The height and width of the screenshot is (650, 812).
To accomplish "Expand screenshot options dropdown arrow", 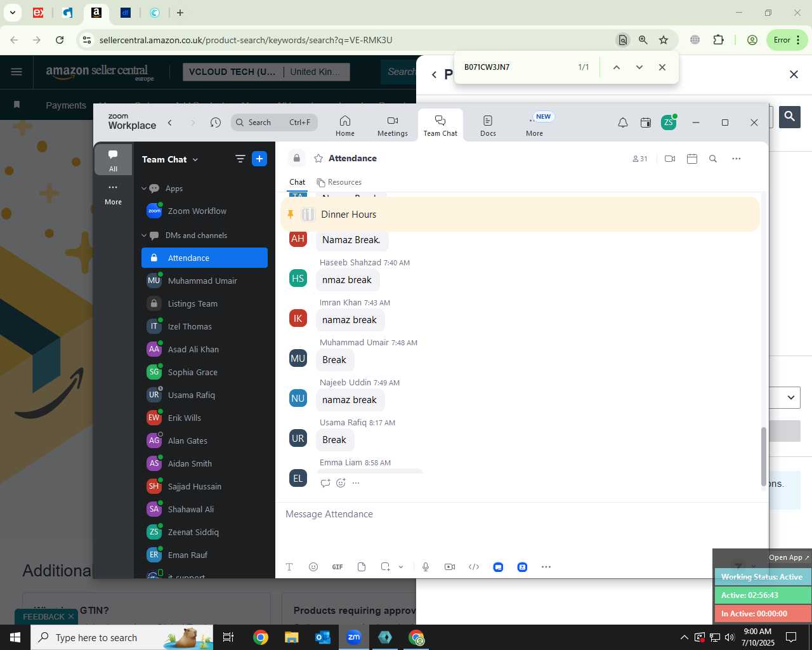I will 401,567.
